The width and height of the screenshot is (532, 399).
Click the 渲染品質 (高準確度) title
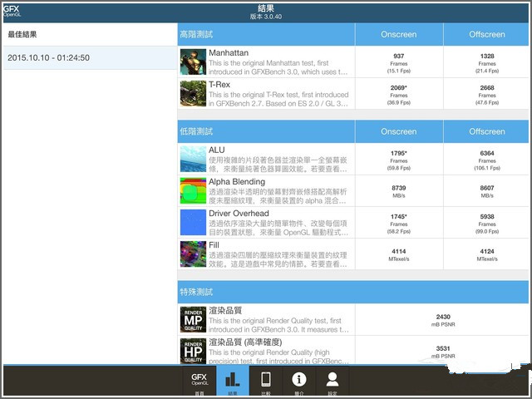point(245,342)
